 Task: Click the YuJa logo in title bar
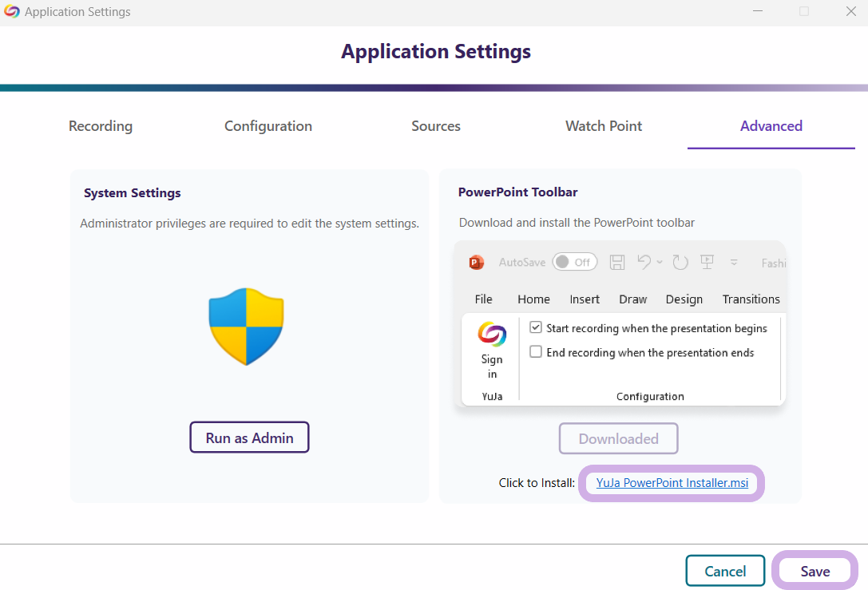pyautogui.click(x=12, y=12)
